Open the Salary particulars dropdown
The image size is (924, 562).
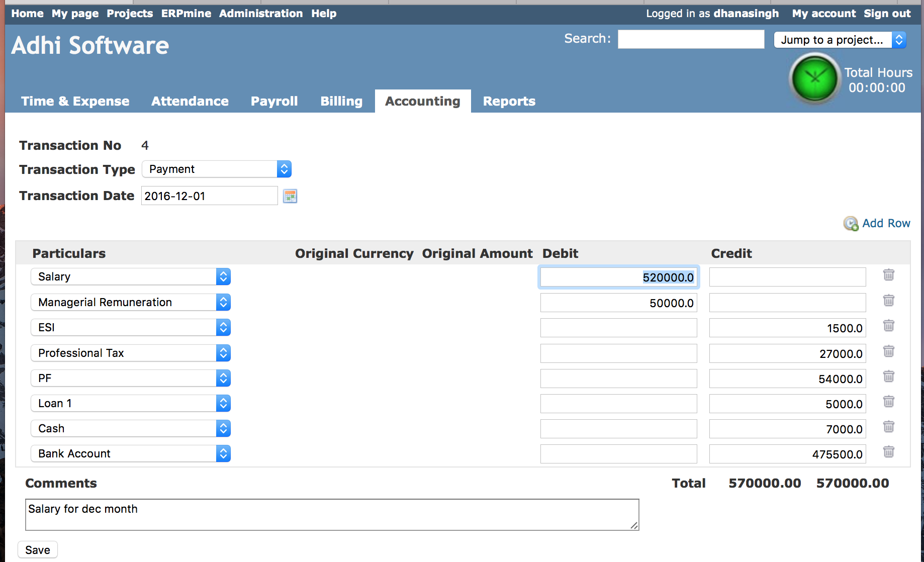tap(131, 276)
